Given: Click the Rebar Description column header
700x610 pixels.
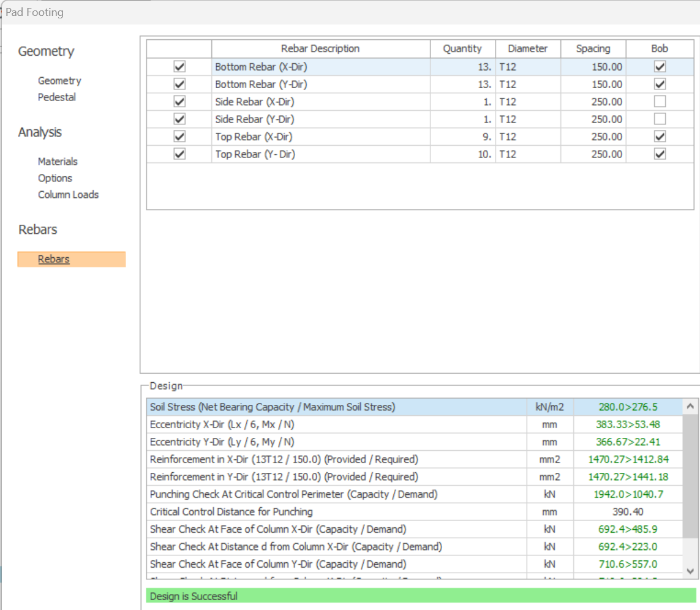Looking at the screenshot, I should click(320, 49).
